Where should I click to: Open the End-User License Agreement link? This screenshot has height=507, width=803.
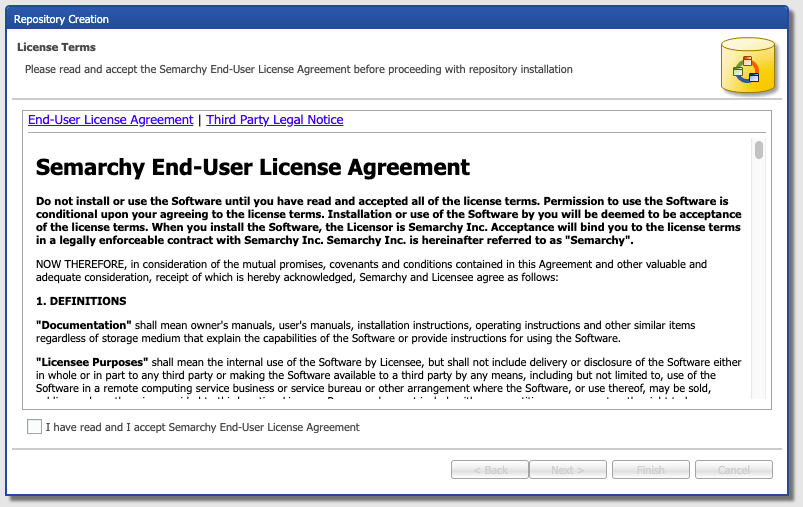tap(110, 120)
